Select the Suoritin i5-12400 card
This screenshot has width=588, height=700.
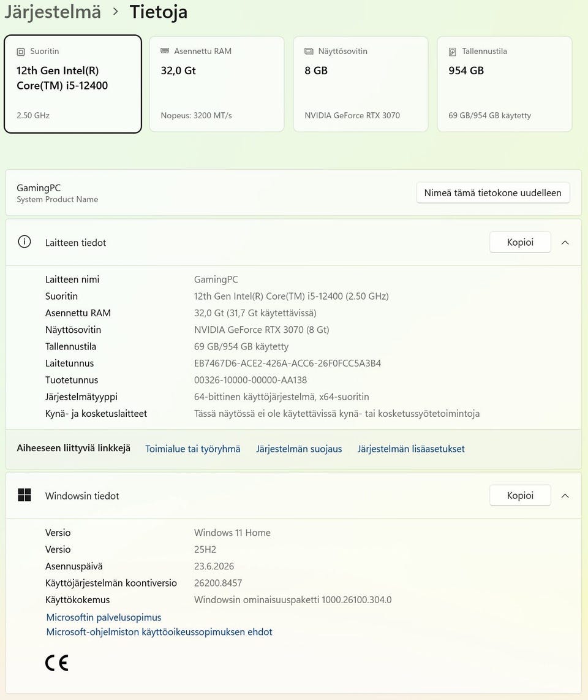pos(73,84)
